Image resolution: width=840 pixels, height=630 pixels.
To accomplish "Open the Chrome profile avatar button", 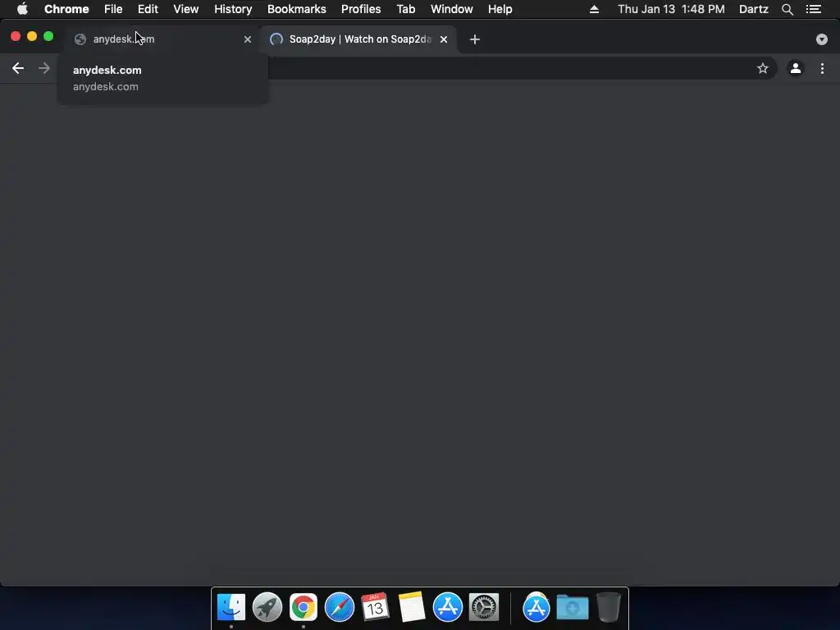I will click(796, 68).
